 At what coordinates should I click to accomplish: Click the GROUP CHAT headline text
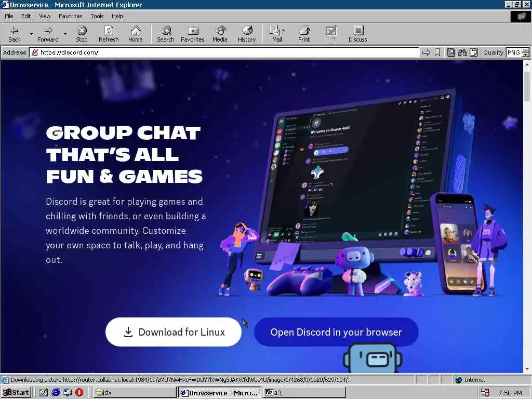123,132
